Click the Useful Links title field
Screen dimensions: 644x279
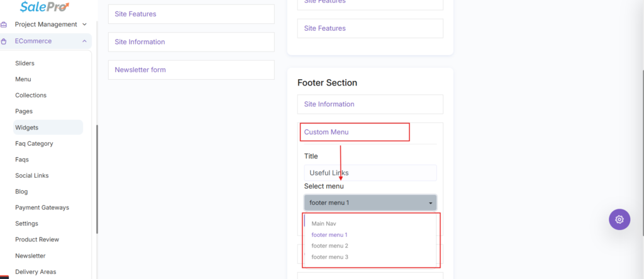(x=370, y=173)
